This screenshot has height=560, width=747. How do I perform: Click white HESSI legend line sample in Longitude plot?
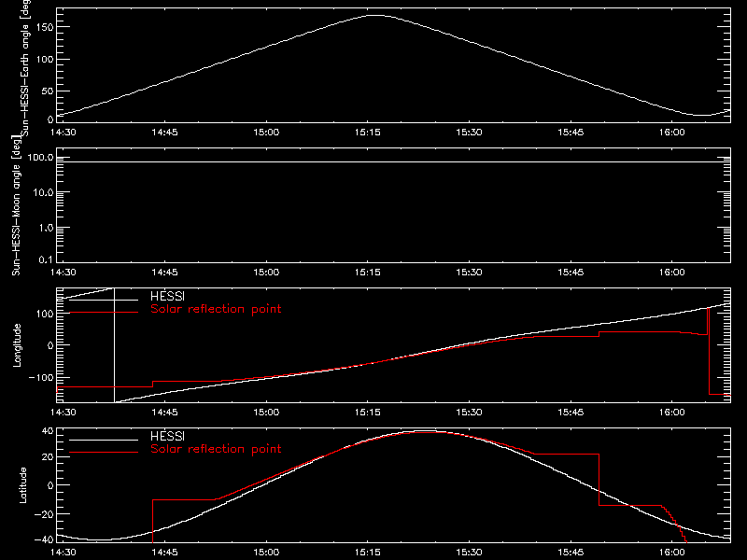[x=104, y=300]
